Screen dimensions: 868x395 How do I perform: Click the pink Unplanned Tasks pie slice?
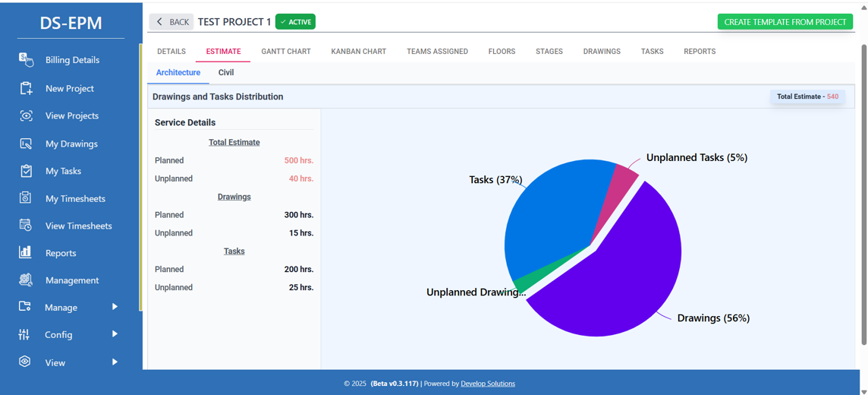coord(618,191)
